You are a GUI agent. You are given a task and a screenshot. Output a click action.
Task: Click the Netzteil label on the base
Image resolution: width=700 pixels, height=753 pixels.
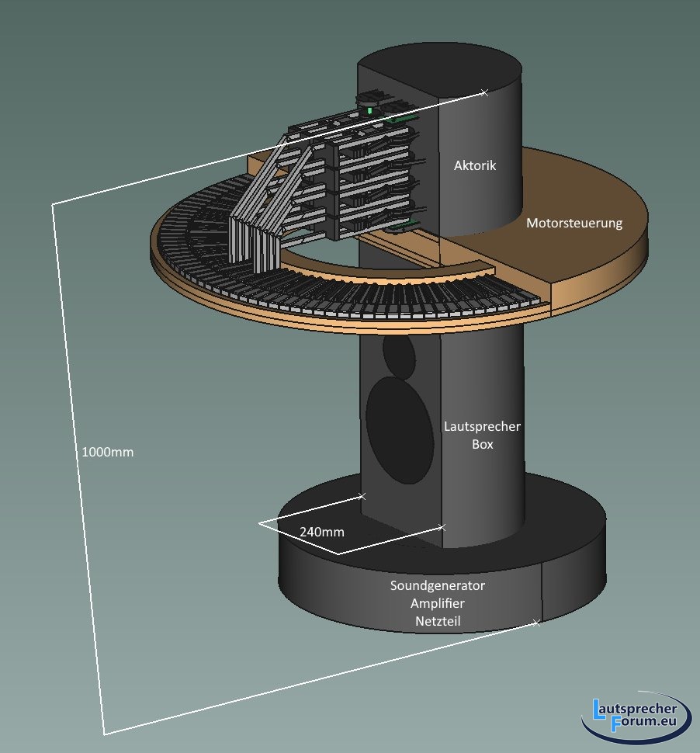pos(438,621)
